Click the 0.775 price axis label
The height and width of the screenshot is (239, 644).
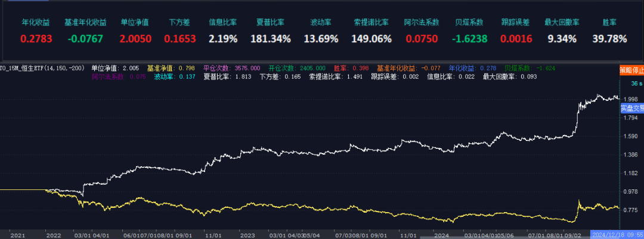point(630,210)
